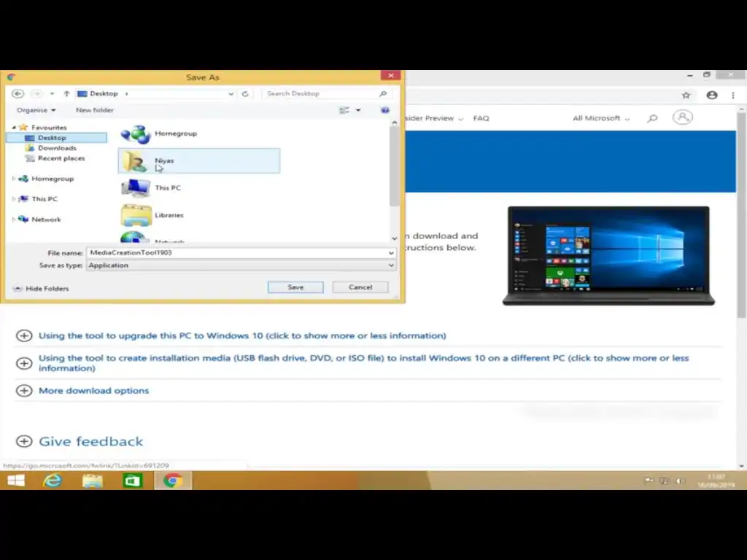The image size is (747, 560).
Task: Open address bar history dropdown
Action: [x=231, y=94]
